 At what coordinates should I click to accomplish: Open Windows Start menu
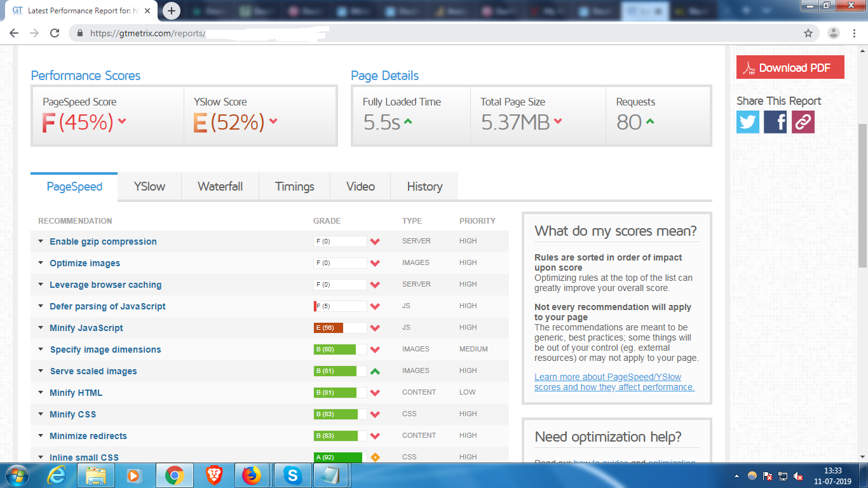[16, 475]
